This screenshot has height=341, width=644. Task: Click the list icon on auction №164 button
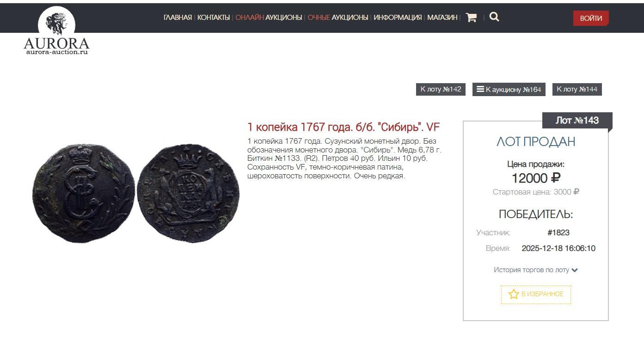(480, 89)
